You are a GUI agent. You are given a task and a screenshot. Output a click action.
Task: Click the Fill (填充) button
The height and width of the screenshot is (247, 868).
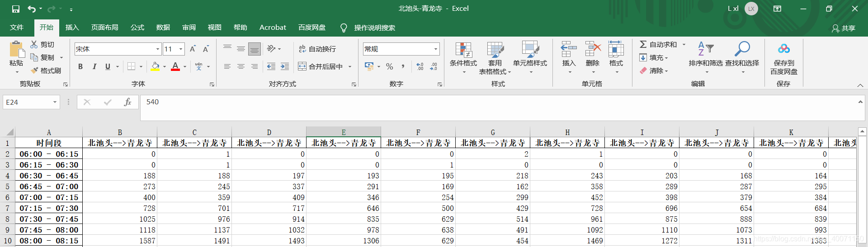653,57
